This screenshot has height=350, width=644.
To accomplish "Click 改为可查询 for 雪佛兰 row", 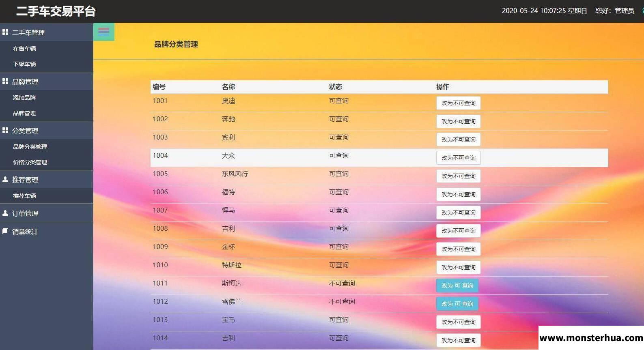I will [457, 304].
